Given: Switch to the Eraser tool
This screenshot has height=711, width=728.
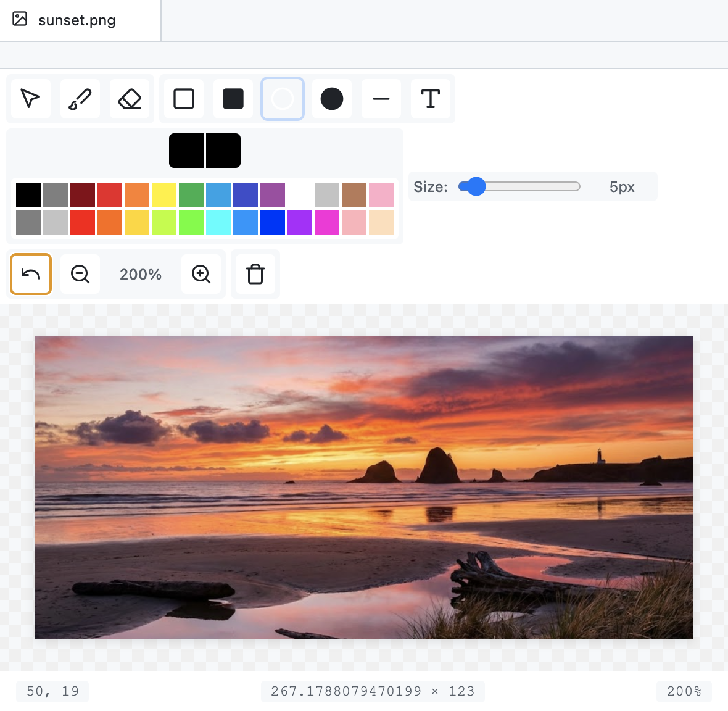Looking at the screenshot, I should [x=130, y=99].
